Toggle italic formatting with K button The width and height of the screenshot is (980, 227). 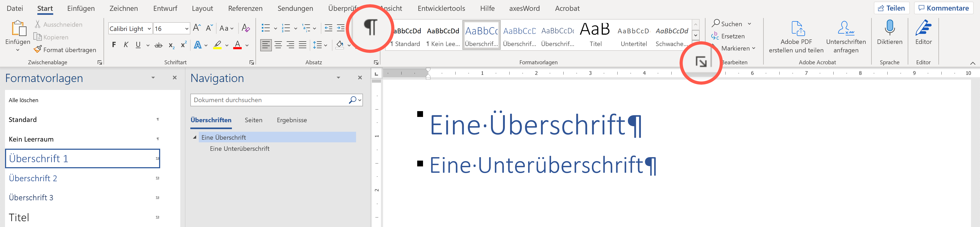(x=126, y=45)
